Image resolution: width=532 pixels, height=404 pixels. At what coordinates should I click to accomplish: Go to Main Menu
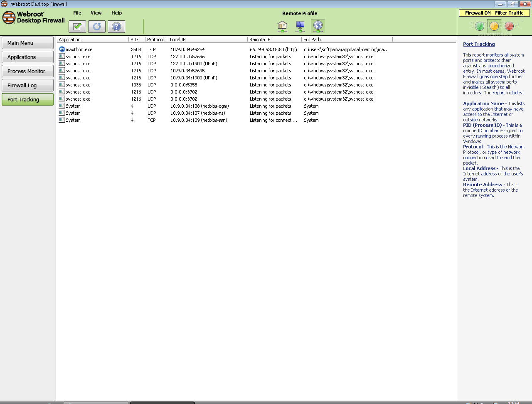pyautogui.click(x=27, y=43)
